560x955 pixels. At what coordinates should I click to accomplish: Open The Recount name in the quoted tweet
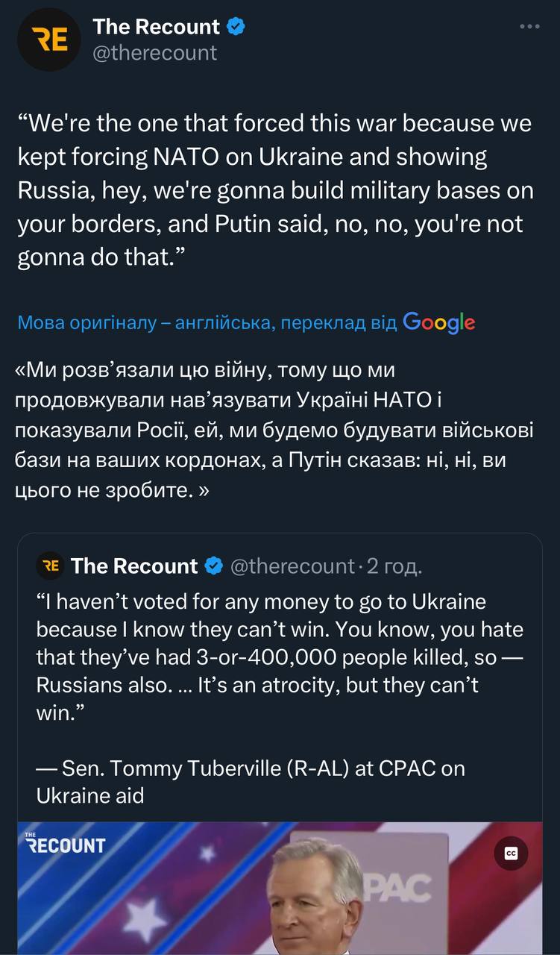134,566
